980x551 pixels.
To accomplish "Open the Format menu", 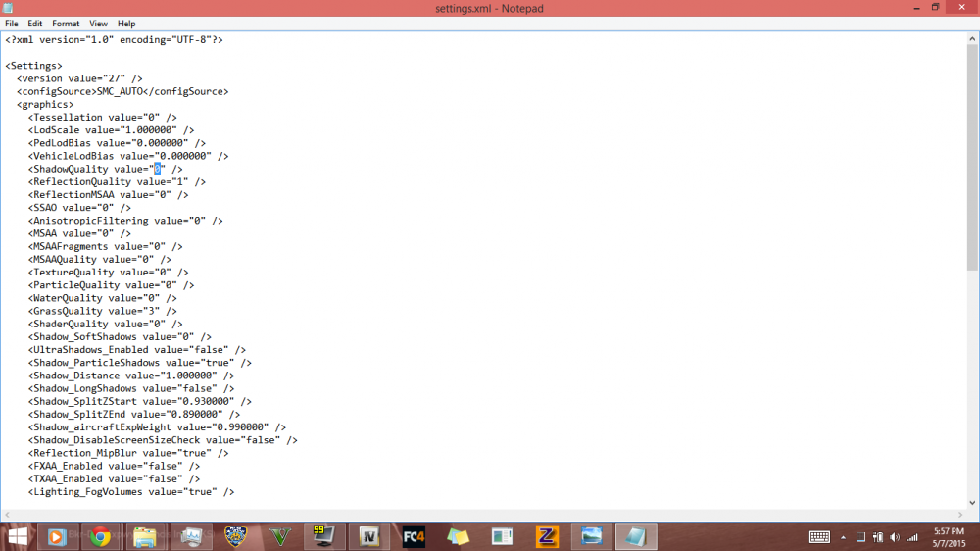I will click(x=66, y=24).
